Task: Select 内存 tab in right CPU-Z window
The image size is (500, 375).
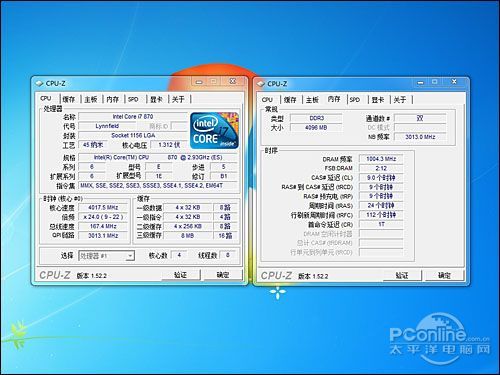Action: pyautogui.click(x=334, y=99)
